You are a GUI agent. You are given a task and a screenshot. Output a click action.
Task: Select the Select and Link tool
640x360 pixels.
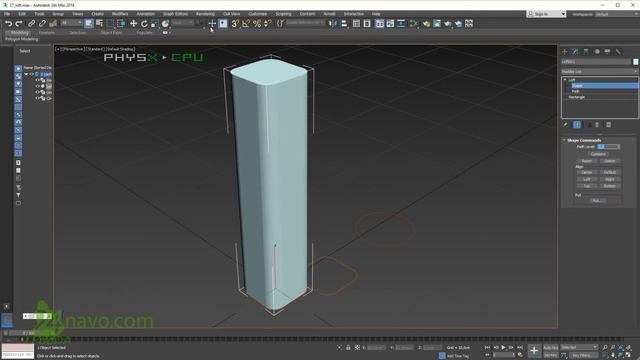pyautogui.click(x=31, y=24)
